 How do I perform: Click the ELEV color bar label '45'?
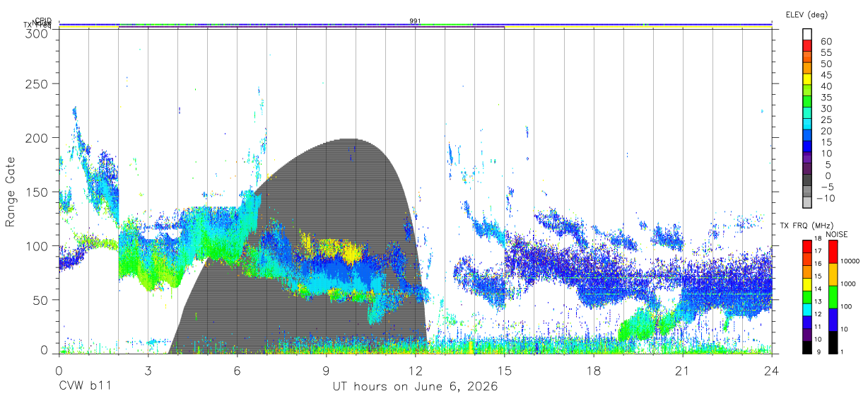coord(826,75)
